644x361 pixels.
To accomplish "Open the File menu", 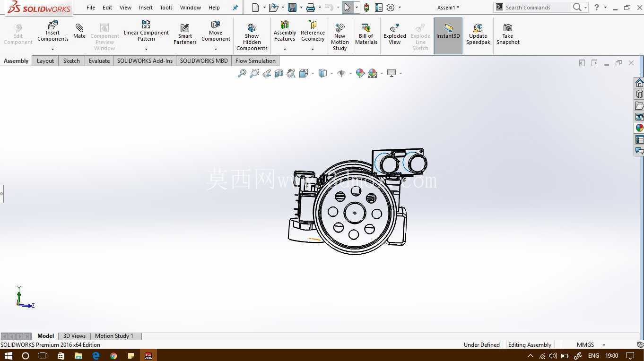I will coord(91,8).
